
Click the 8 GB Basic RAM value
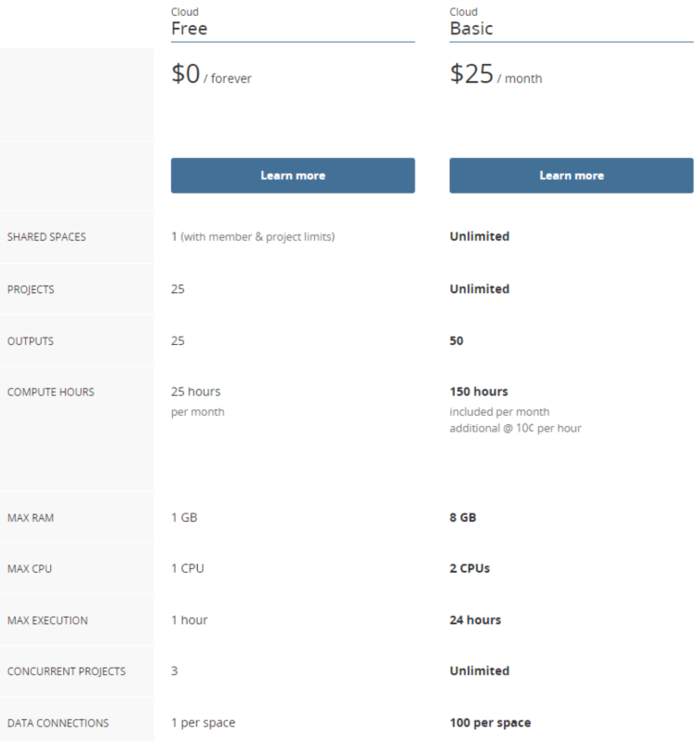(x=463, y=517)
